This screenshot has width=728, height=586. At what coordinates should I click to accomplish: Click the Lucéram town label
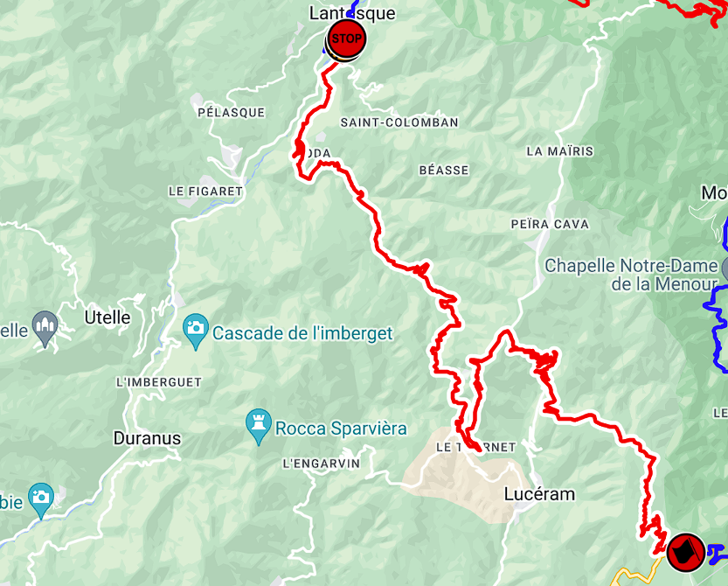[x=539, y=494]
